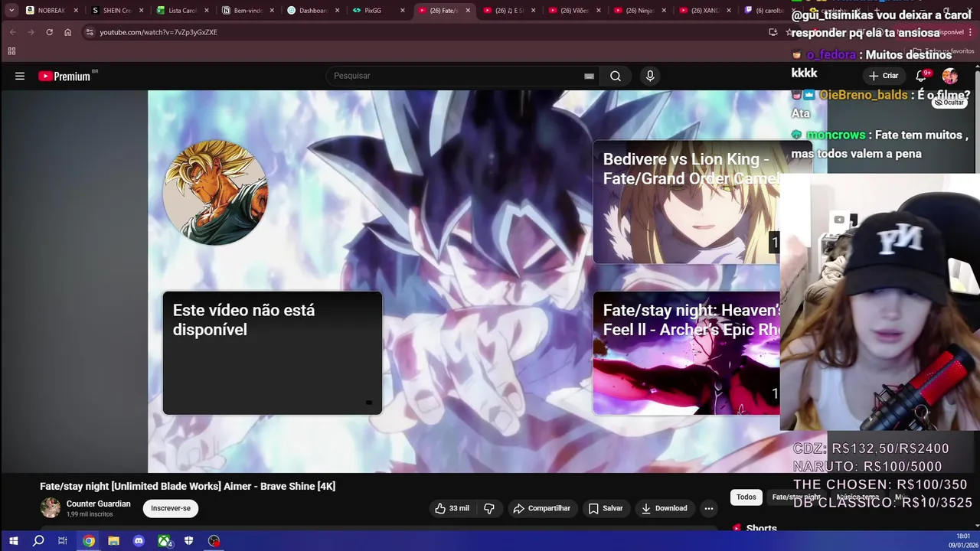Switch to the (26) Ninjas tab
This screenshot has height=551, width=980.
[639, 11]
